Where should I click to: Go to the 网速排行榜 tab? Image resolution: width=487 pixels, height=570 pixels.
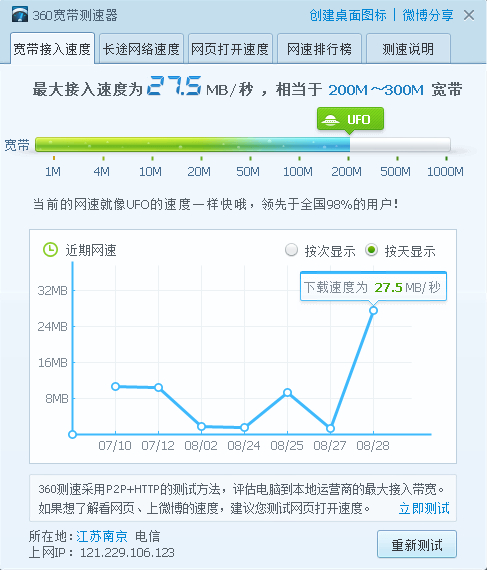pos(319,49)
